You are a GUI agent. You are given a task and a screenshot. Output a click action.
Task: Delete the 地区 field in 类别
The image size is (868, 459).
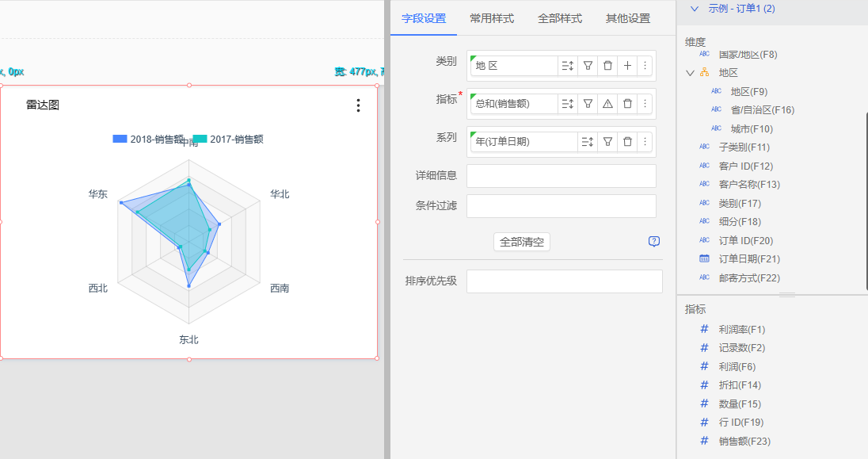click(x=607, y=66)
